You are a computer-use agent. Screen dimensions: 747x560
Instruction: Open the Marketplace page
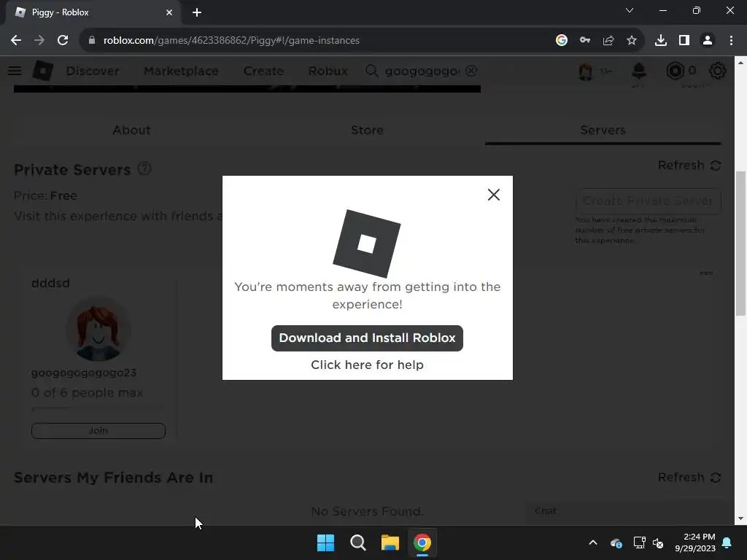point(181,71)
